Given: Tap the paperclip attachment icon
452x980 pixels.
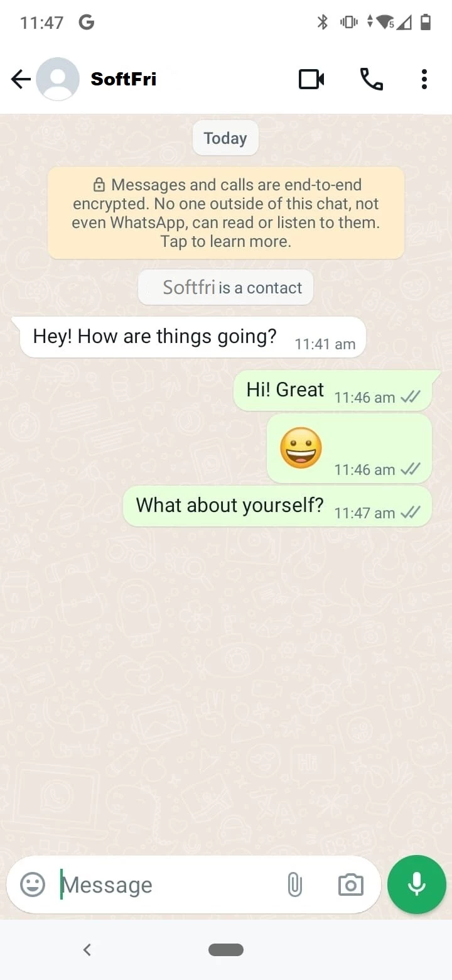Looking at the screenshot, I should (x=294, y=885).
